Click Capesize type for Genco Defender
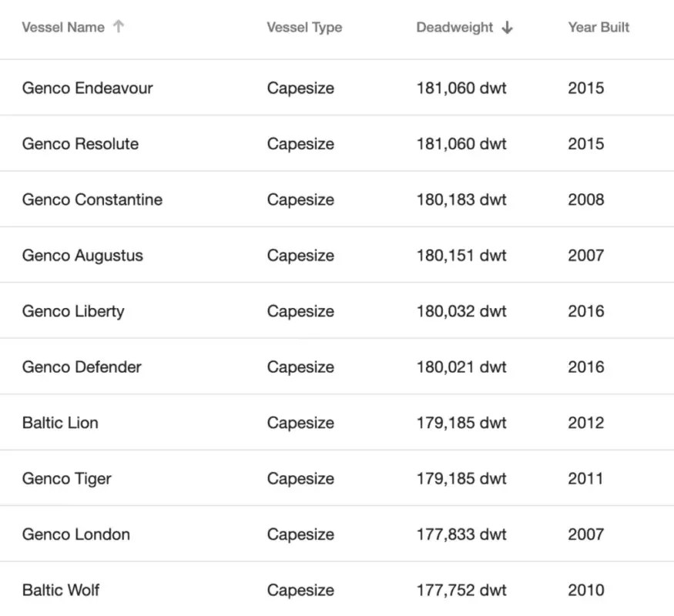 pyautogui.click(x=300, y=367)
